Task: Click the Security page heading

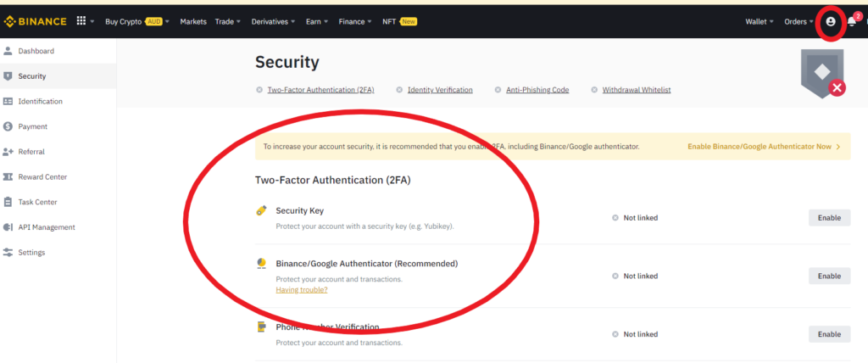Action: 287,63
